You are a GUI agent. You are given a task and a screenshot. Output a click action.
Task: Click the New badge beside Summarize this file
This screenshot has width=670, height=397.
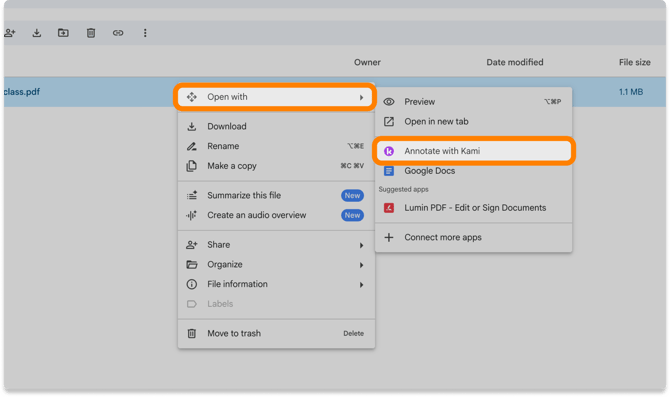pos(352,196)
